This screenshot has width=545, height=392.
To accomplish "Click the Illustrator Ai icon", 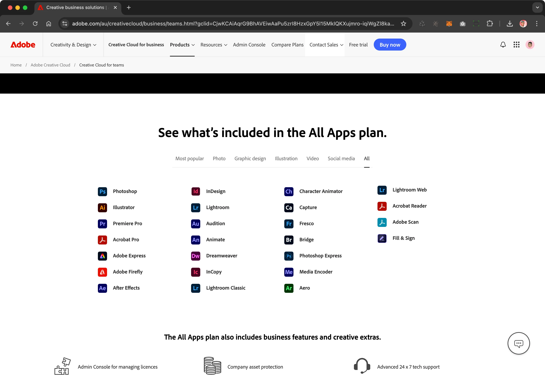I will pyautogui.click(x=102, y=207).
